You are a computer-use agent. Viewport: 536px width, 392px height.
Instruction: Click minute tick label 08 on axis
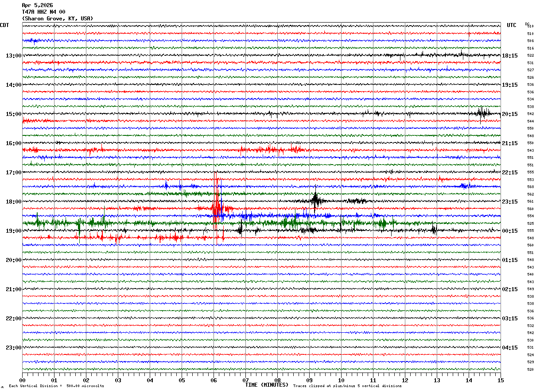coord(277,380)
